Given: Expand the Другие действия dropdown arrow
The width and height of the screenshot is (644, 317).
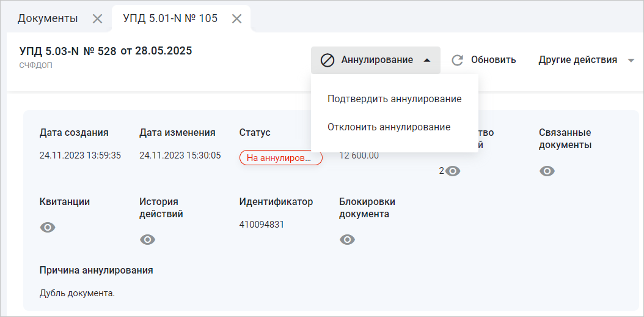Looking at the screenshot, I should pos(631,60).
